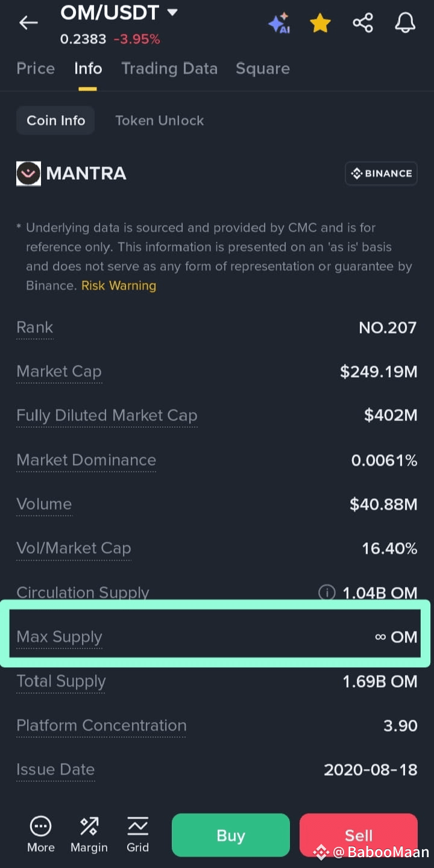Open the Risk Warning link
Image resolution: width=434 pixels, height=868 pixels.
(119, 285)
